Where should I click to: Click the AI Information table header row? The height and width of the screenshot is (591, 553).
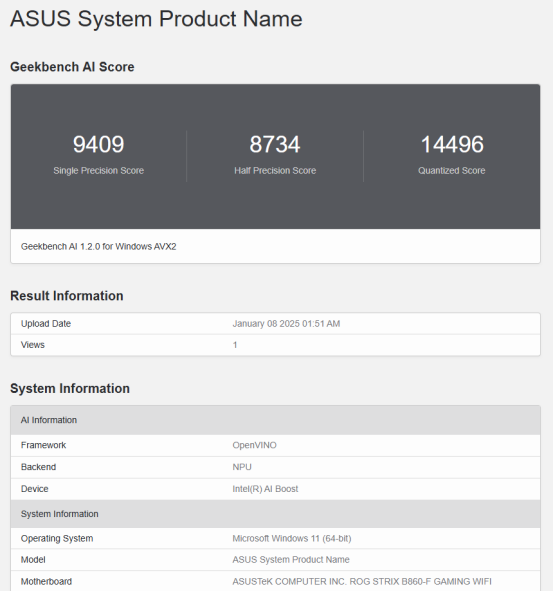[275, 420]
